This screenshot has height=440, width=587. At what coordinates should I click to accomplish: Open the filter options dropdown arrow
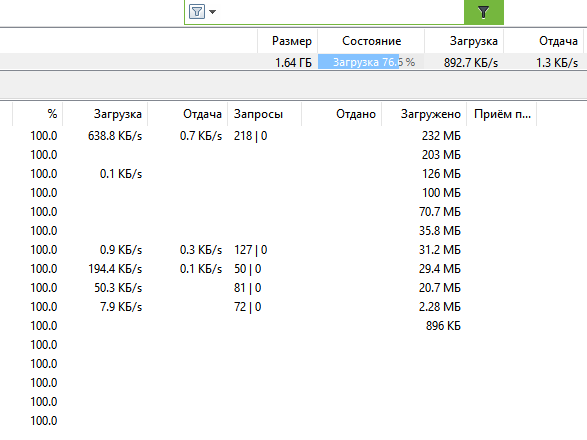click(213, 12)
